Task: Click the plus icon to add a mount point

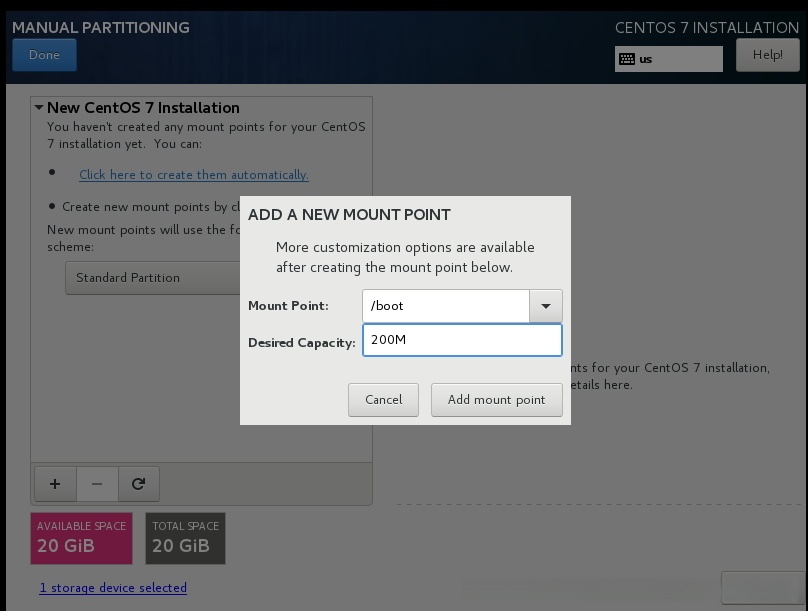Action: tap(55, 484)
